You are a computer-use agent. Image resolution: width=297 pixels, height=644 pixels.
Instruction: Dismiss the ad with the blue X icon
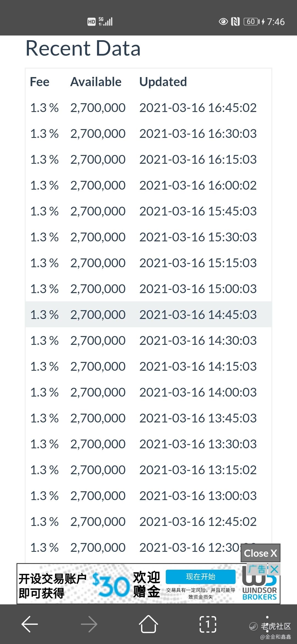coord(274,569)
